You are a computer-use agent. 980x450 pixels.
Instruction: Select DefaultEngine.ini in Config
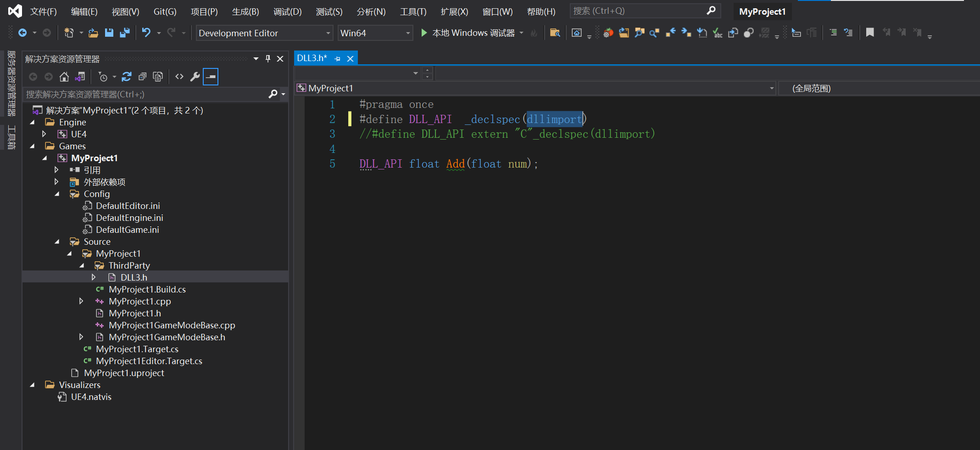click(x=129, y=218)
